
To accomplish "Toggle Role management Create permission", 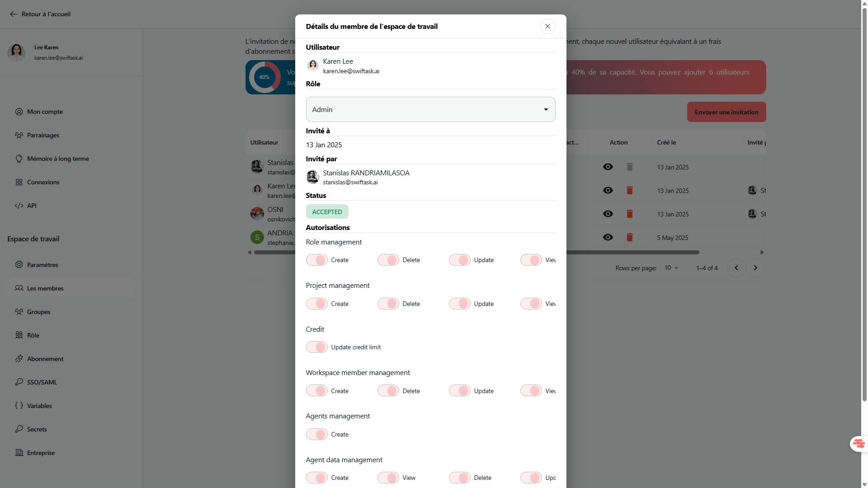I will (316, 260).
